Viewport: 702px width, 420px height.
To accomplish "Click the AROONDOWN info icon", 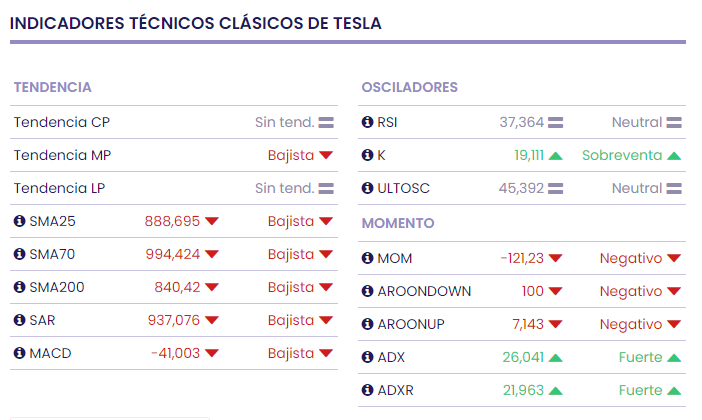I will click(x=367, y=291).
